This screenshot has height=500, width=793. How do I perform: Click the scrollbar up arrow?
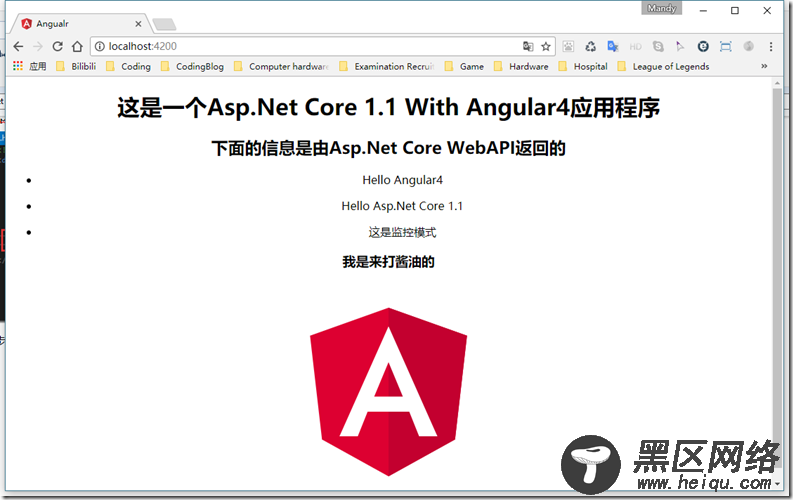pyautogui.click(x=777, y=82)
